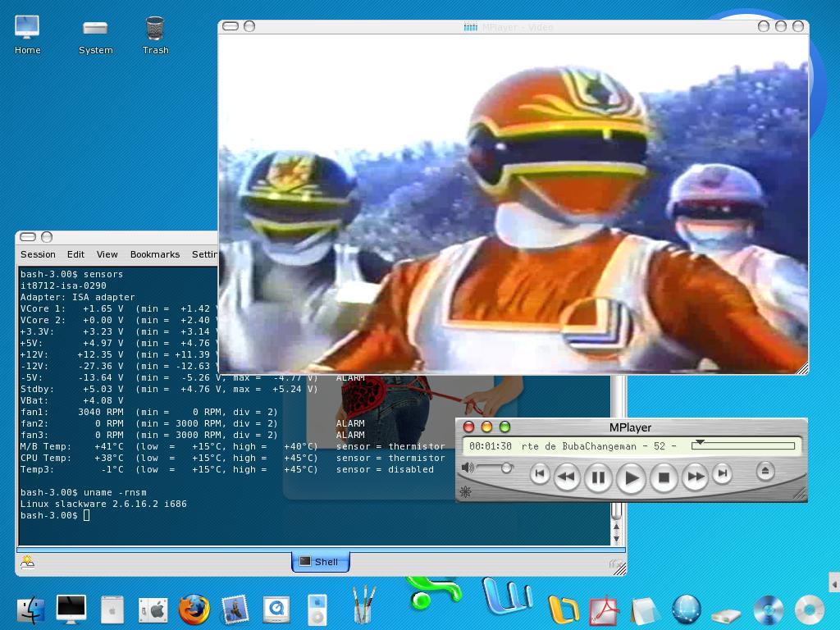This screenshot has height=630, width=840.
Task: Click the 'VBat:' +4.08 V line
Action: point(72,400)
